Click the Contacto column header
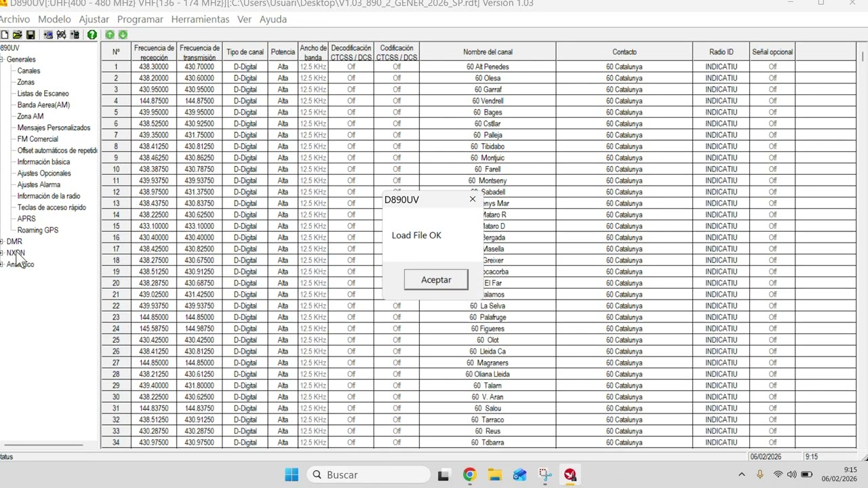 (625, 52)
